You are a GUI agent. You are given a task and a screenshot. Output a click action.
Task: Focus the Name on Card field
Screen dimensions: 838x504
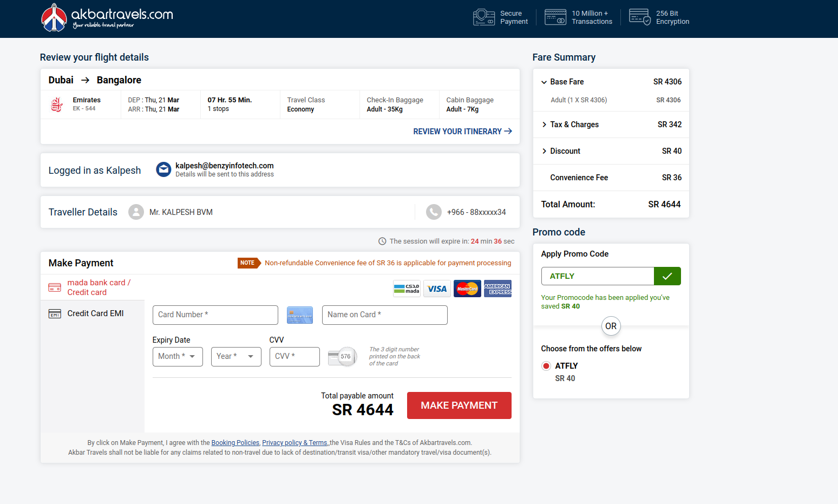click(385, 315)
